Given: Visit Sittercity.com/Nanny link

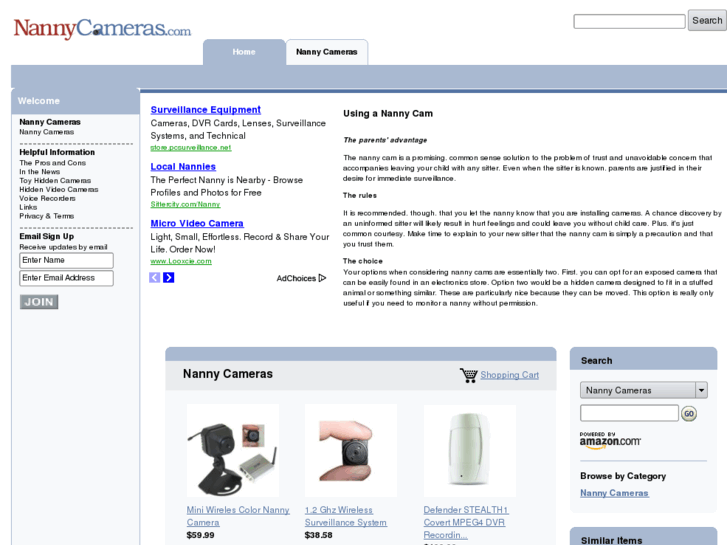Looking at the screenshot, I should [185, 204].
